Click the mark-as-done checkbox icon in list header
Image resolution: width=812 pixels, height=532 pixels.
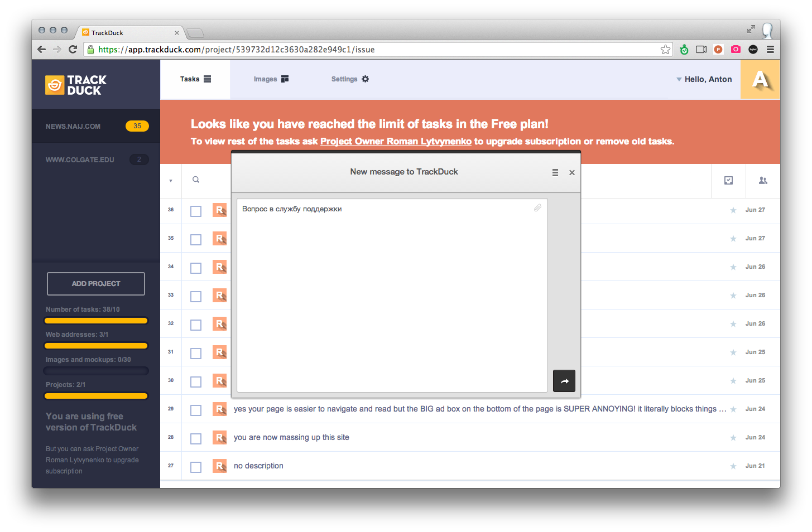728,180
